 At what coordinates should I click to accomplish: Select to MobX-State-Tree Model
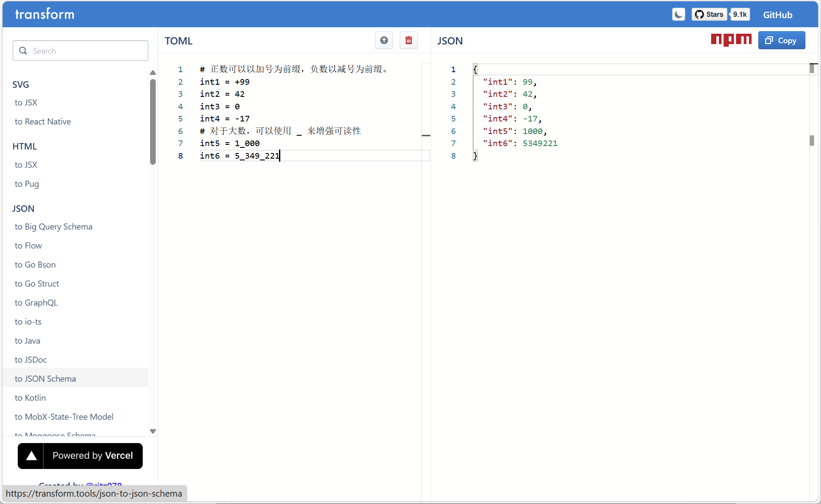point(64,417)
